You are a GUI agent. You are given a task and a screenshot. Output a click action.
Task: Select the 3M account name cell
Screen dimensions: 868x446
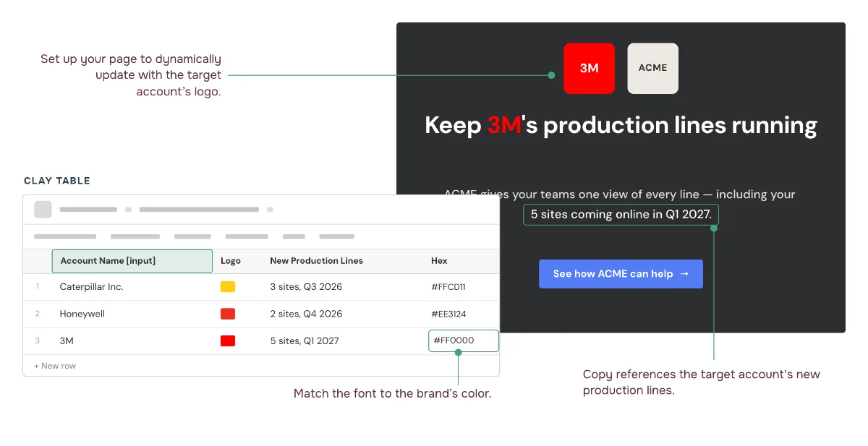coord(67,340)
